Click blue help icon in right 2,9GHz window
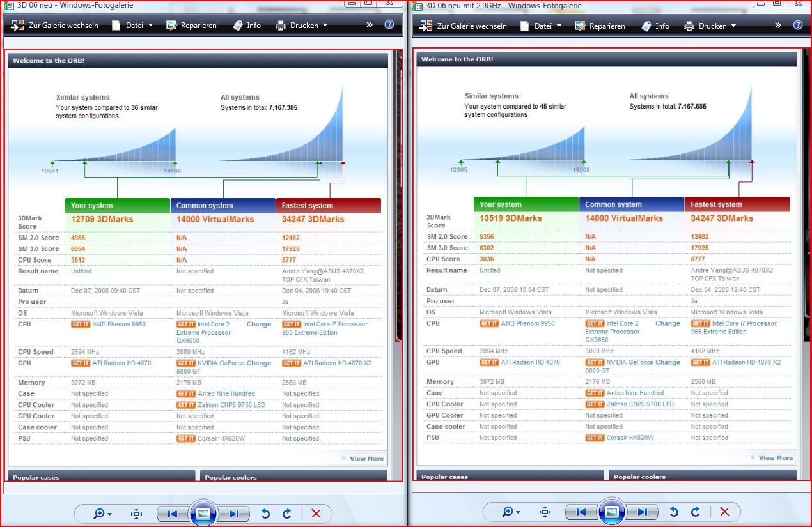The height and width of the screenshot is (527, 812). pyautogui.click(x=798, y=25)
